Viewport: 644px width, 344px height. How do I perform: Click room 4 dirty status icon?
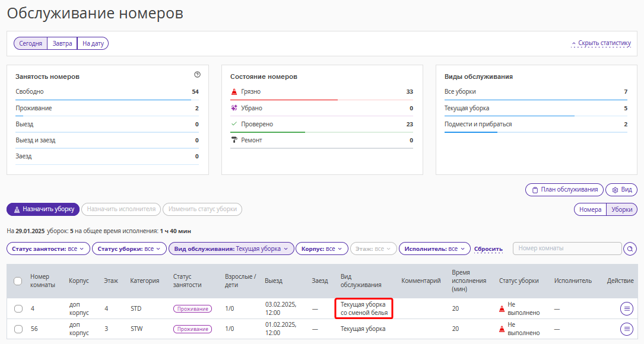pos(502,308)
